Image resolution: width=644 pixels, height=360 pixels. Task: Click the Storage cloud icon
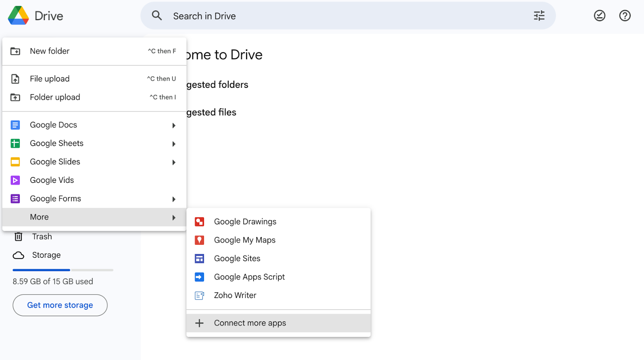click(x=19, y=255)
